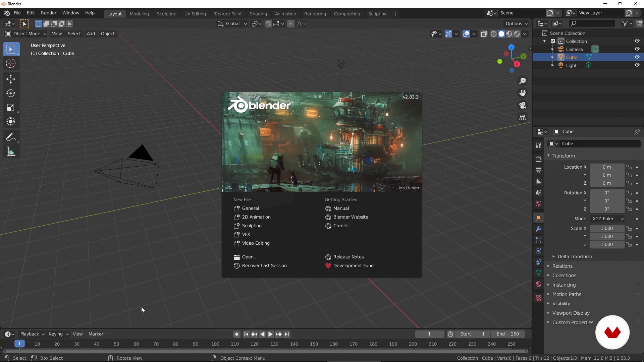Switch to the Sculpting workspace tab

(166, 14)
